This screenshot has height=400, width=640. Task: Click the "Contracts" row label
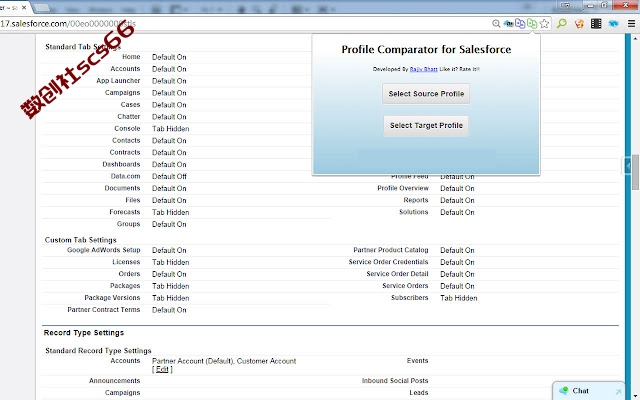tap(124, 152)
